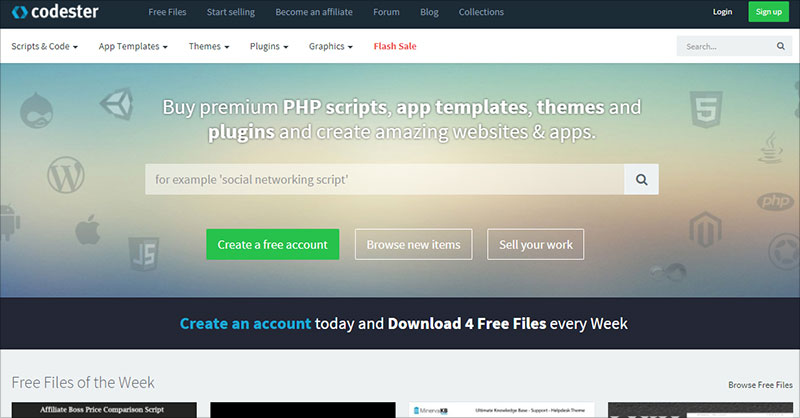
Task: Click the hero search magnifier button
Action: [641, 179]
